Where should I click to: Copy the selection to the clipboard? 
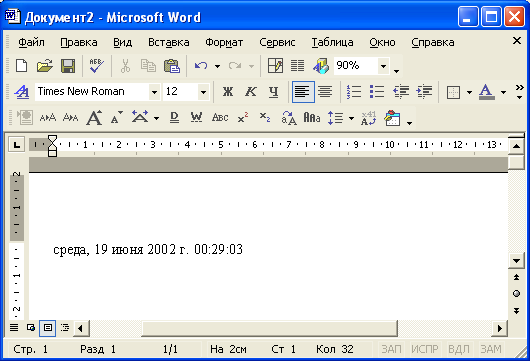click(148, 66)
